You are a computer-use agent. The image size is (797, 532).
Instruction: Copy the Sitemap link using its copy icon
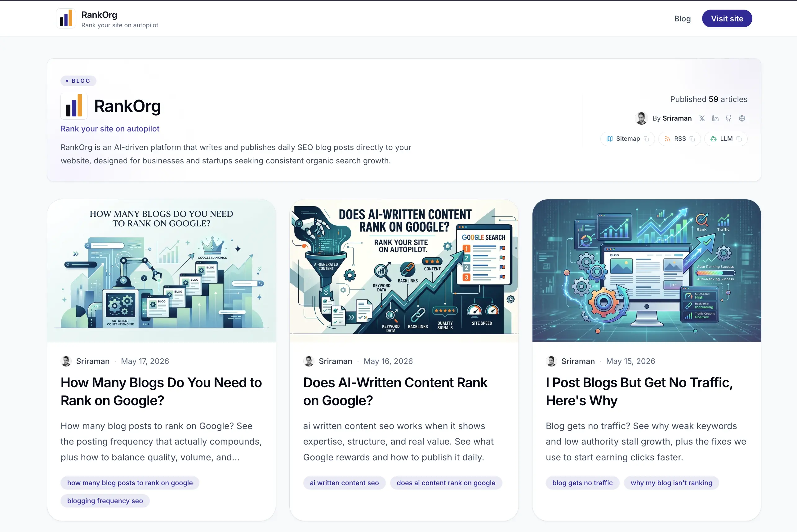coord(646,139)
